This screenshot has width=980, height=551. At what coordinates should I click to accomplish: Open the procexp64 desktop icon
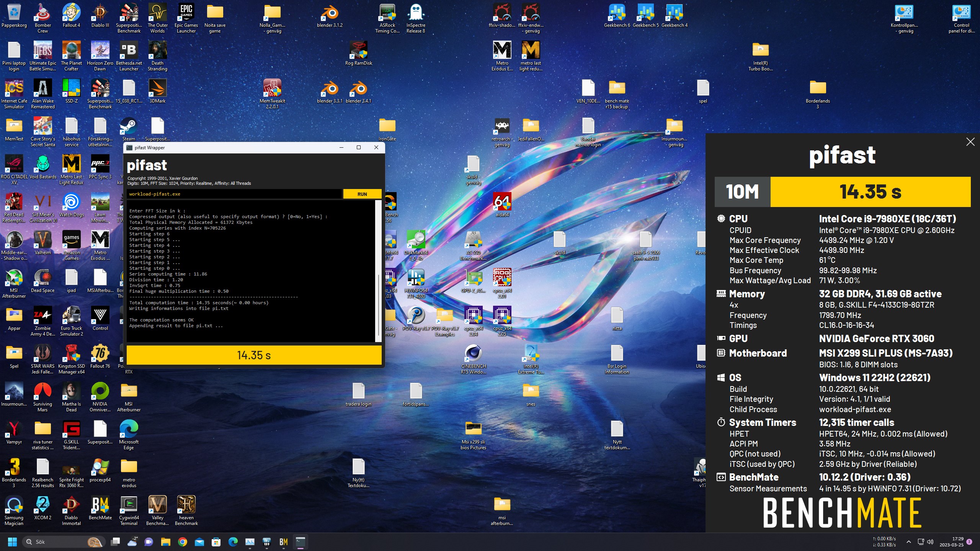click(100, 470)
